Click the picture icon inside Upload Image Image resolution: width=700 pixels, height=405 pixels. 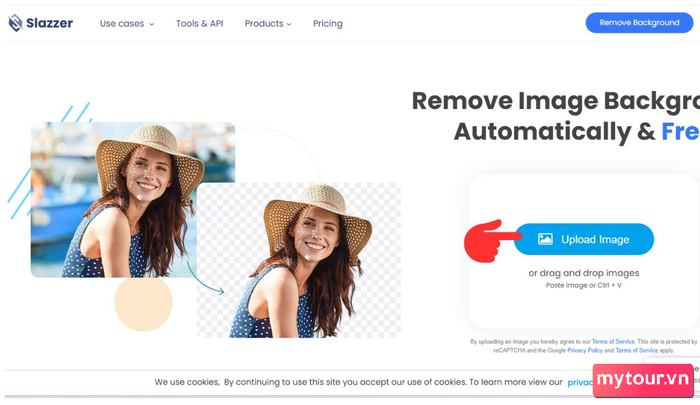point(545,239)
